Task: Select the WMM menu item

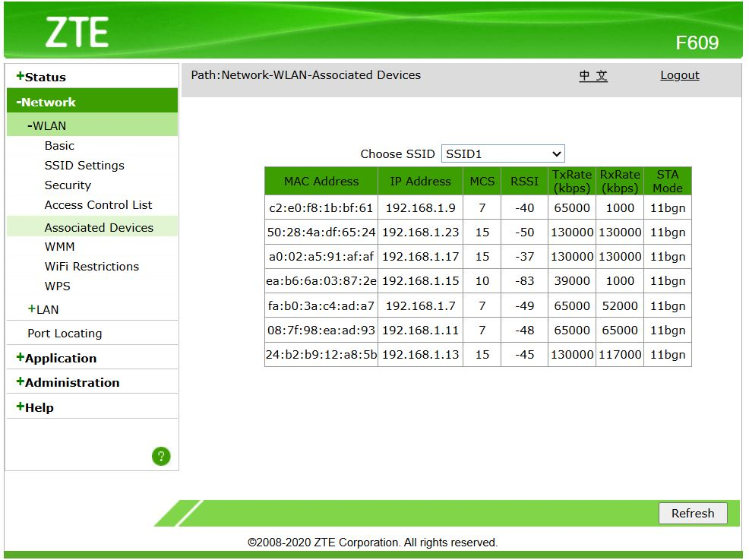Action: pos(59,247)
